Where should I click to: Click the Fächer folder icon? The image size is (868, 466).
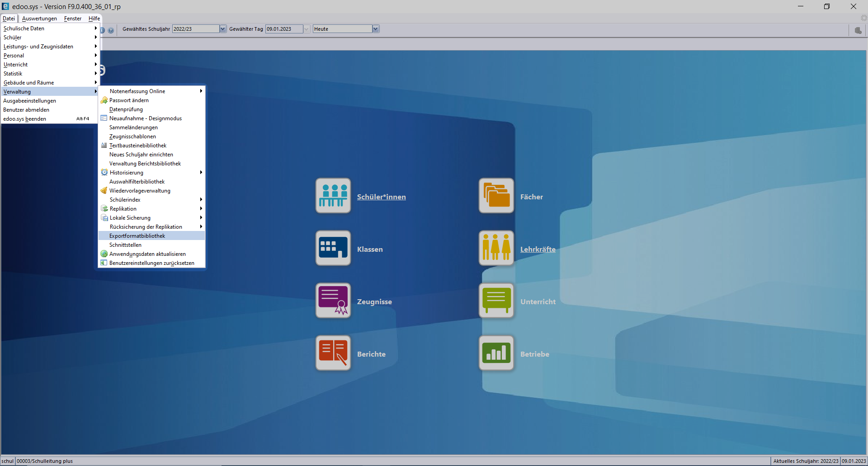tap(496, 195)
